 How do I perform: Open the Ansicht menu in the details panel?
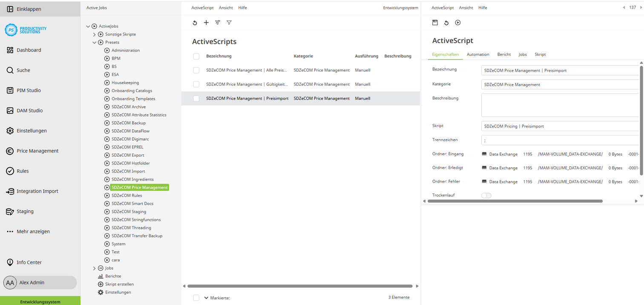(x=466, y=8)
